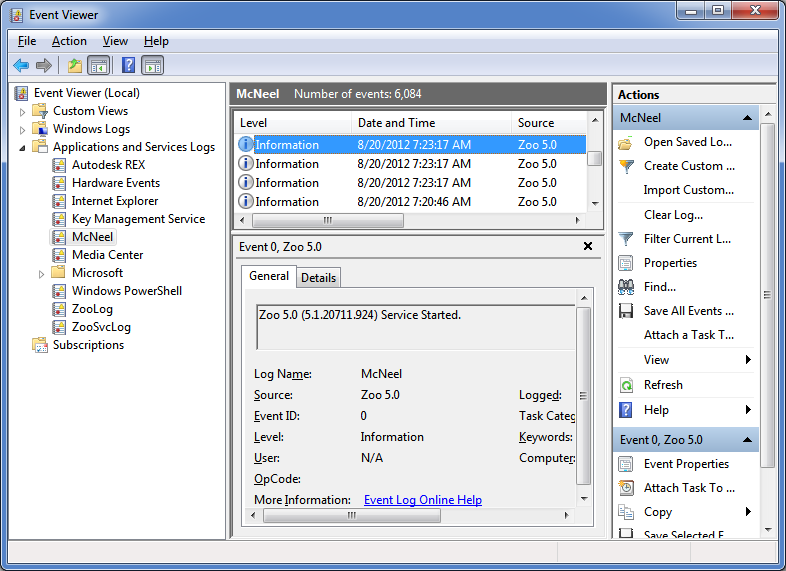Viewport: 786px width, 571px height.
Task: Open the View submenu arrow in Actions
Action: [x=748, y=359]
